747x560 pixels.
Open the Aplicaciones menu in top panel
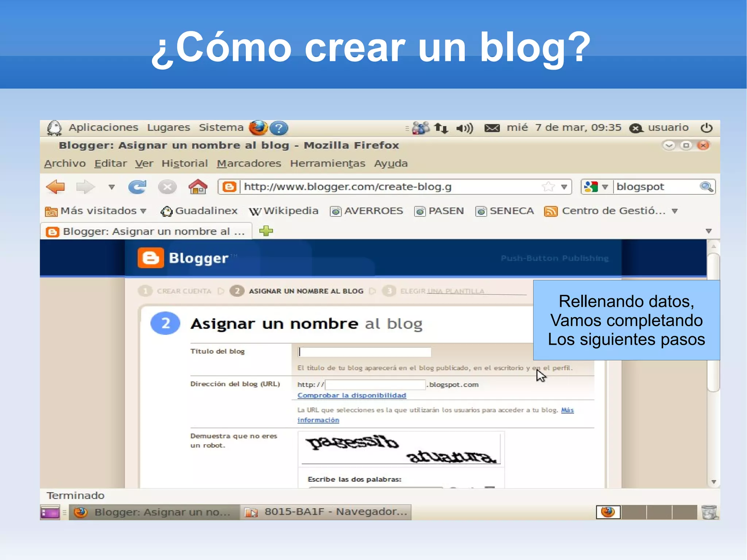(x=103, y=127)
